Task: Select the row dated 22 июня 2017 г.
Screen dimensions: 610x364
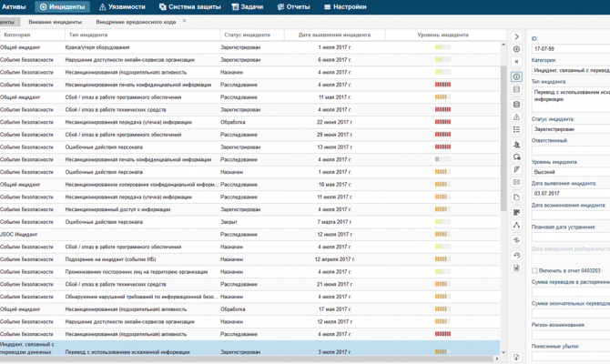Action: click(x=250, y=122)
